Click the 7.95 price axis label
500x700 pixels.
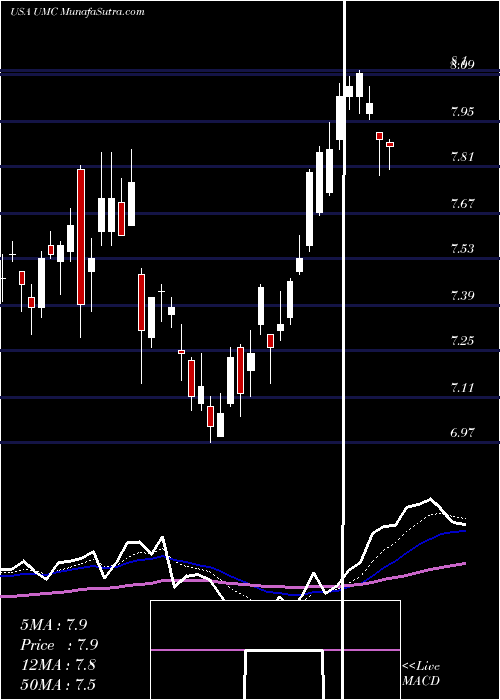pyautogui.click(x=463, y=111)
